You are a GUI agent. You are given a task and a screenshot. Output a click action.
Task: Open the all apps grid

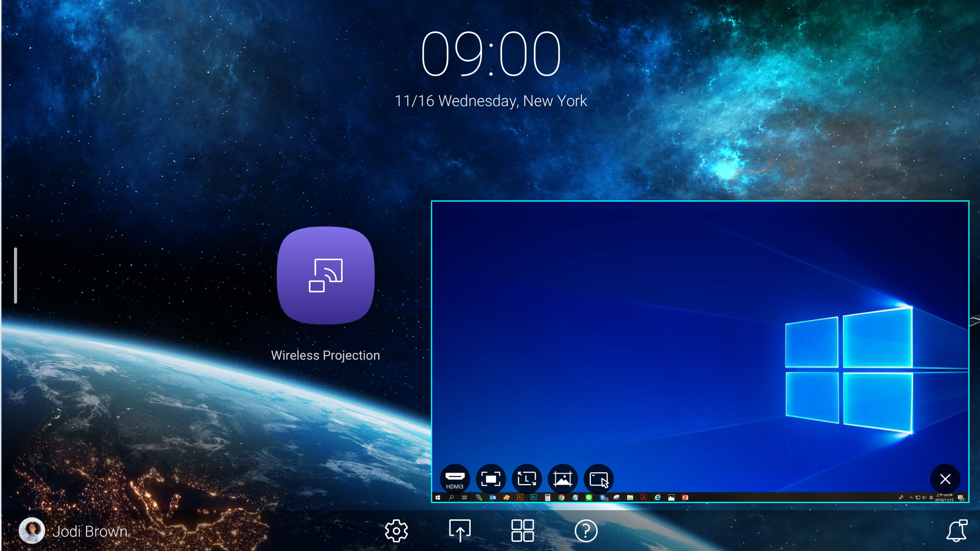point(523,531)
